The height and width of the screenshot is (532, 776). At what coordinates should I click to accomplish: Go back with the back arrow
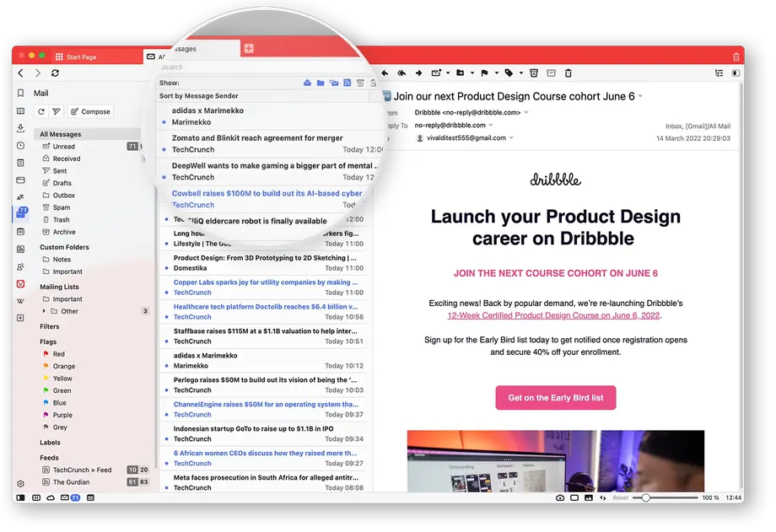[20, 73]
